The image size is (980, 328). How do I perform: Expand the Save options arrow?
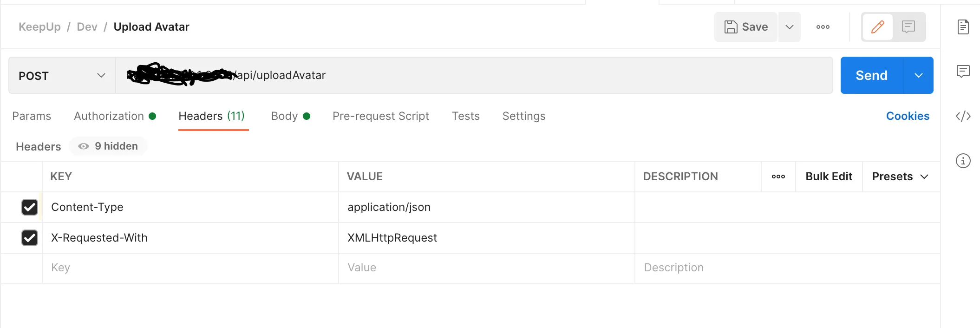[x=790, y=27]
